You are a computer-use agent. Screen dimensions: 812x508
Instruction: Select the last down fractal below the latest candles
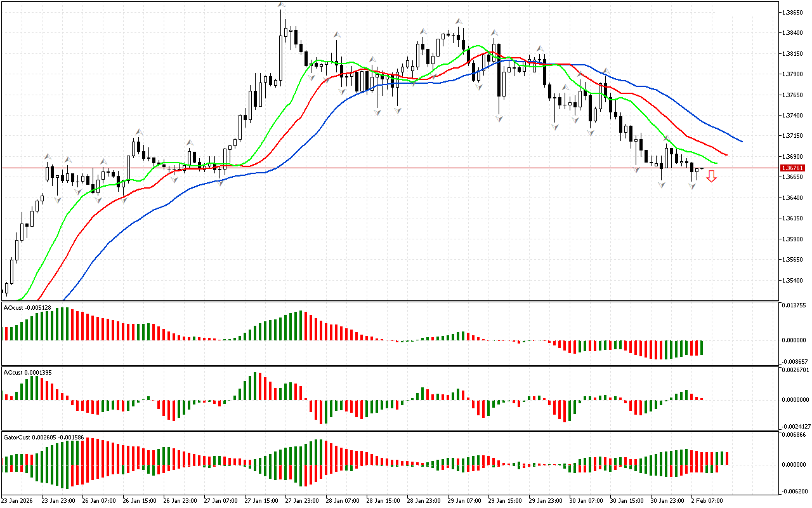[x=693, y=185]
